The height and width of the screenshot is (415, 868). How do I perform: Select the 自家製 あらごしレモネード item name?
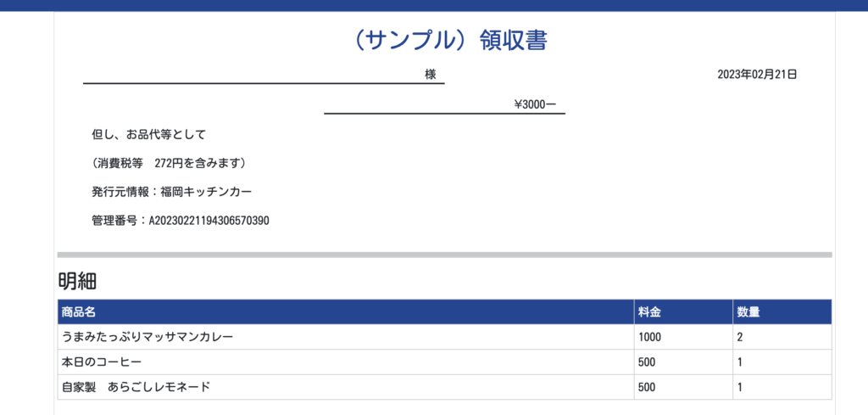(x=136, y=387)
